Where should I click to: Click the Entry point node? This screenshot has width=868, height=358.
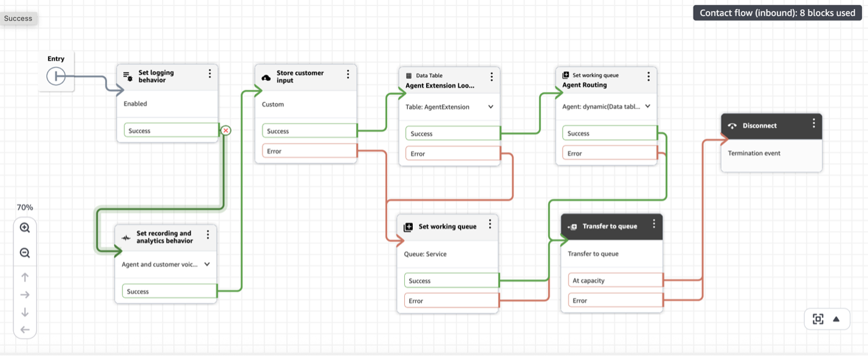point(56,76)
